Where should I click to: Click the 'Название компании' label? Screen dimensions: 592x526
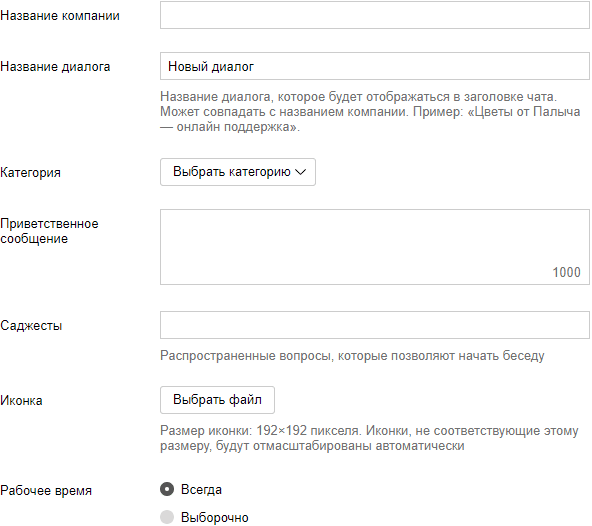point(60,15)
